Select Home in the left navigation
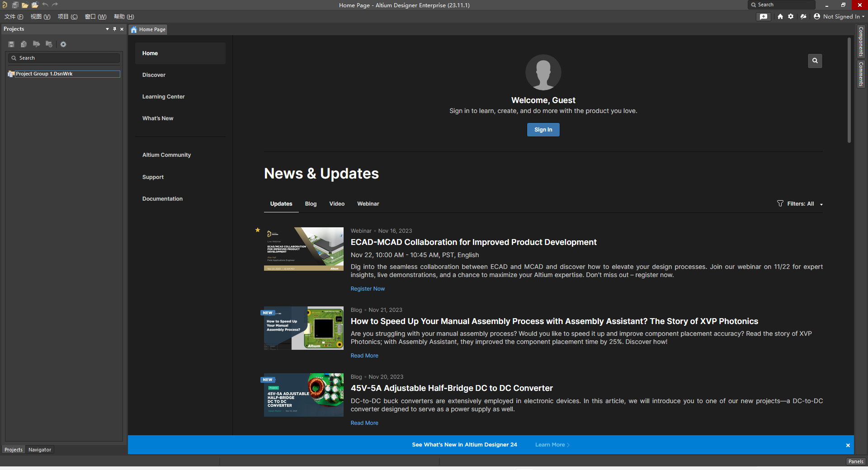The width and height of the screenshot is (868, 470). 180,53
